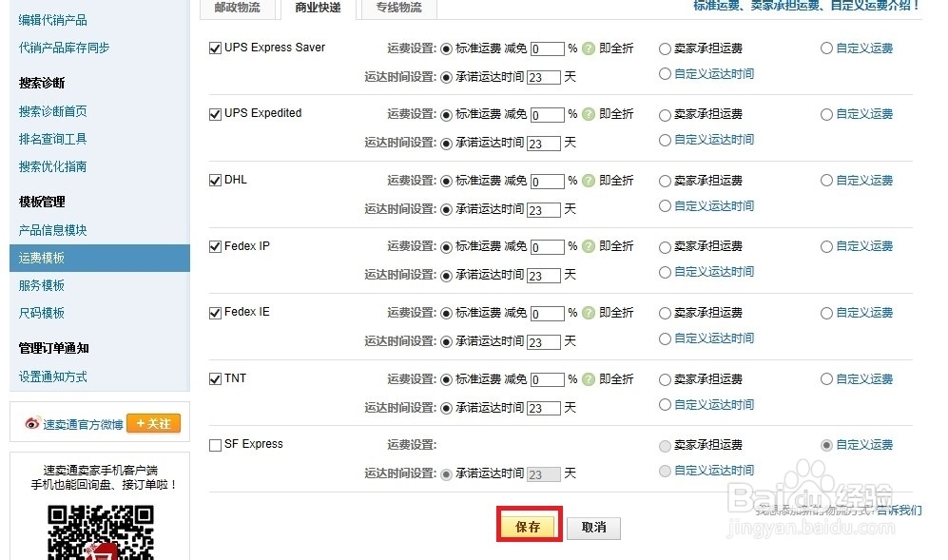The height and width of the screenshot is (560, 948).
Task: Select 自定义运达时间 radio for Fedex IP
Action: pyautogui.click(x=665, y=272)
